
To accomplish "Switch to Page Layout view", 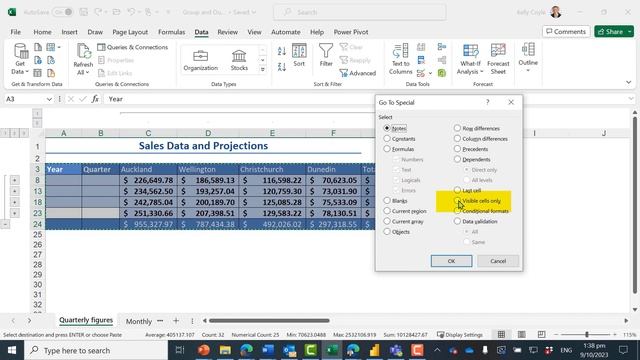I will [x=522, y=335].
